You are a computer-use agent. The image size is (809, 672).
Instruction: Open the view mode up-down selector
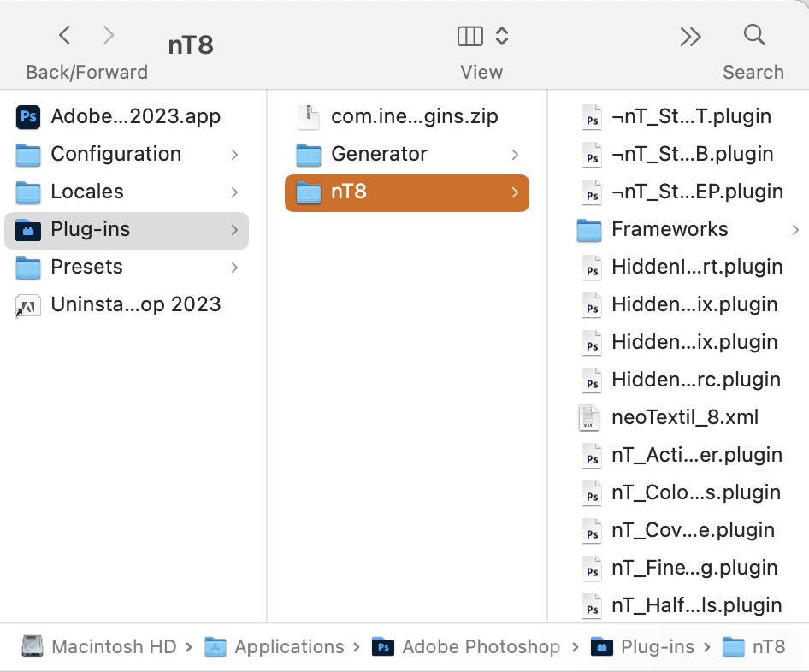point(501,36)
